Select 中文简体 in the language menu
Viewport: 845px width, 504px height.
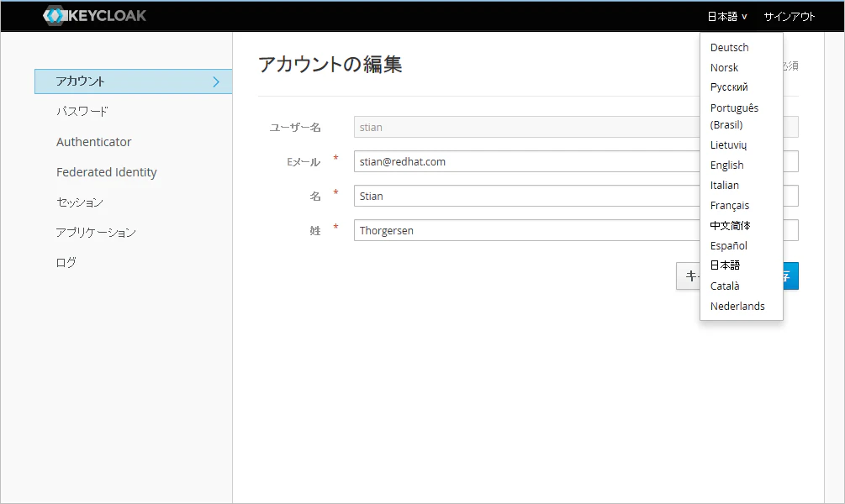pyautogui.click(x=730, y=226)
